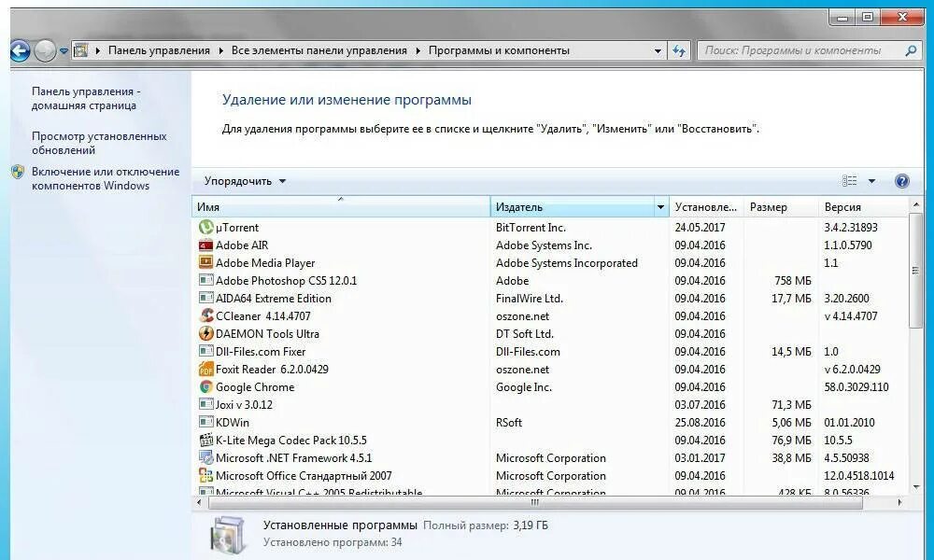Click the control panel icon in address bar
934x560 pixels.
(x=80, y=50)
